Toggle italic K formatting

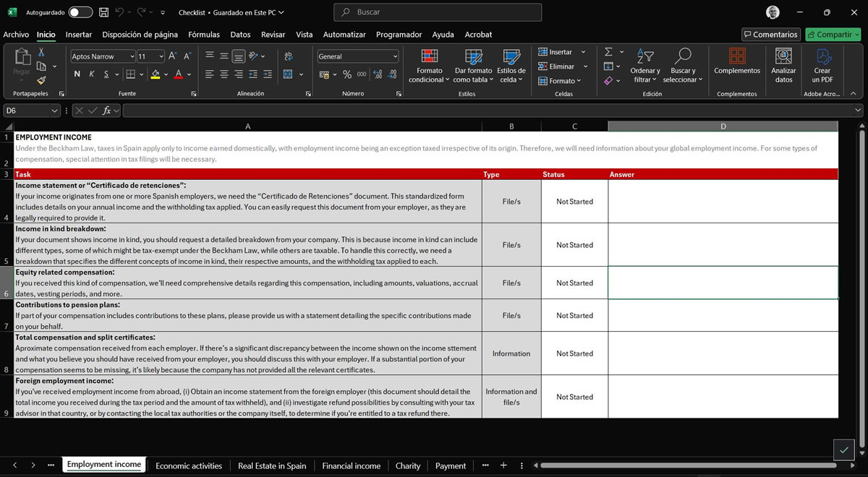[x=92, y=74]
